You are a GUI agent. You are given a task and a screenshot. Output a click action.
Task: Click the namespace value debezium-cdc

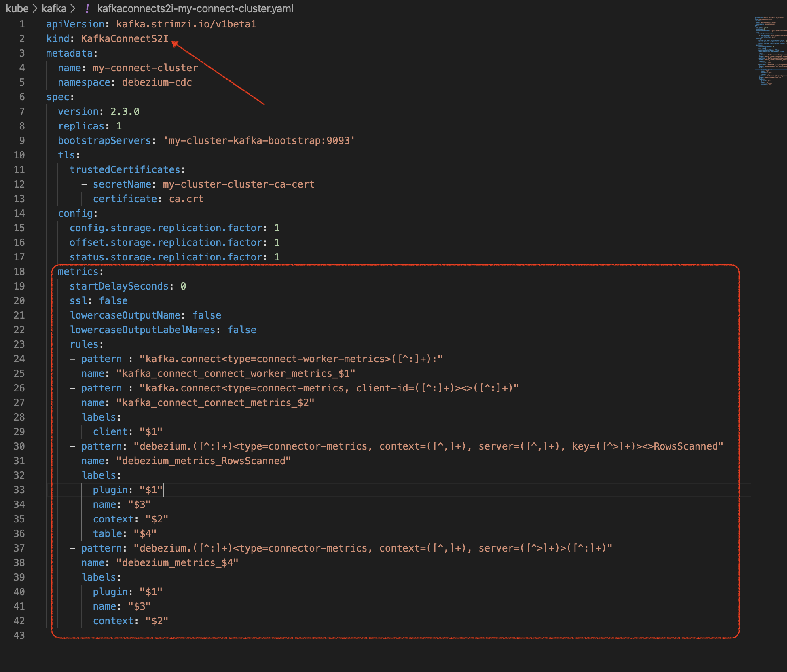[157, 82]
